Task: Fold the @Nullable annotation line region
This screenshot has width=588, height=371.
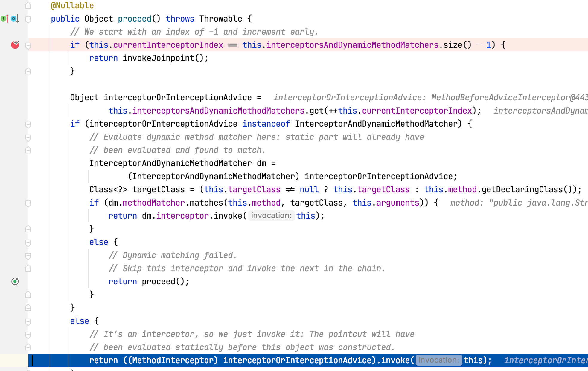Action: pyautogui.click(x=28, y=6)
